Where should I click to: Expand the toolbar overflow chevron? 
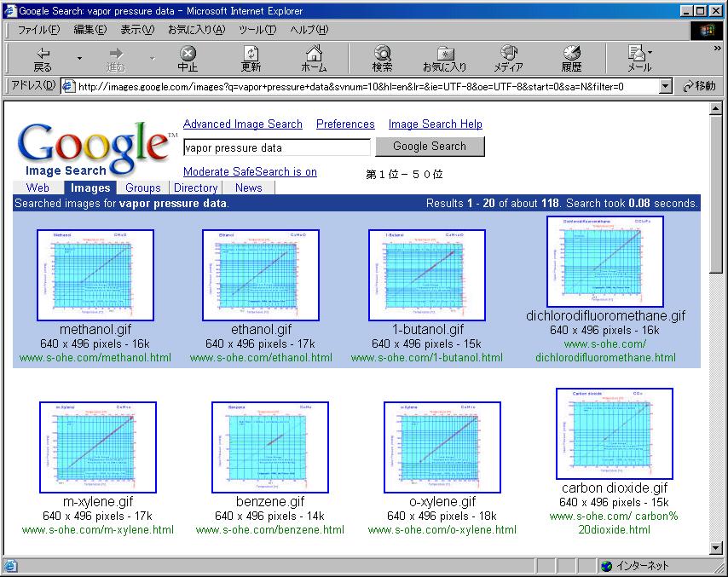coord(717,49)
